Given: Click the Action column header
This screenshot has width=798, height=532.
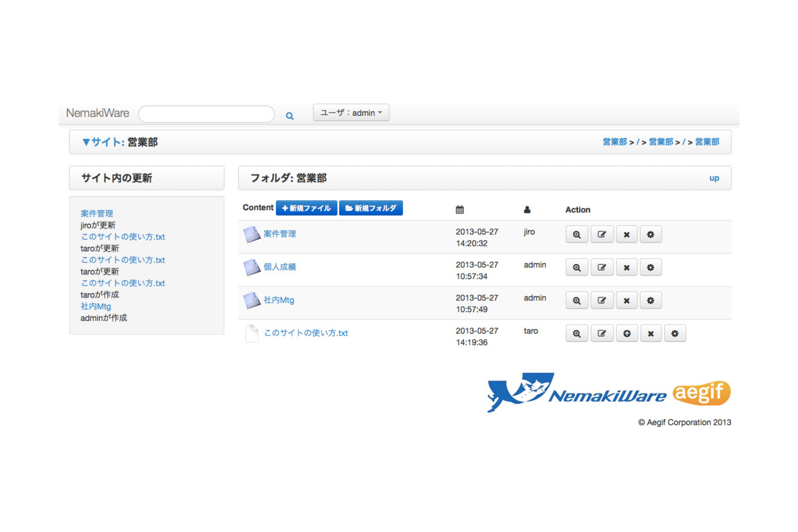Looking at the screenshot, I should [x=577, y=210].
